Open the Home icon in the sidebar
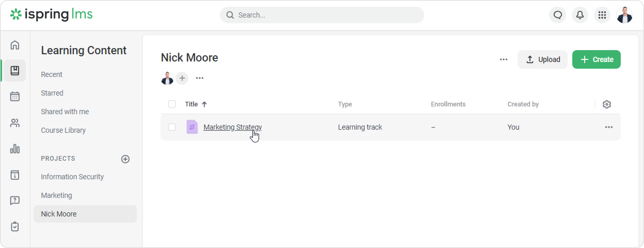 (x=15, y=45)
